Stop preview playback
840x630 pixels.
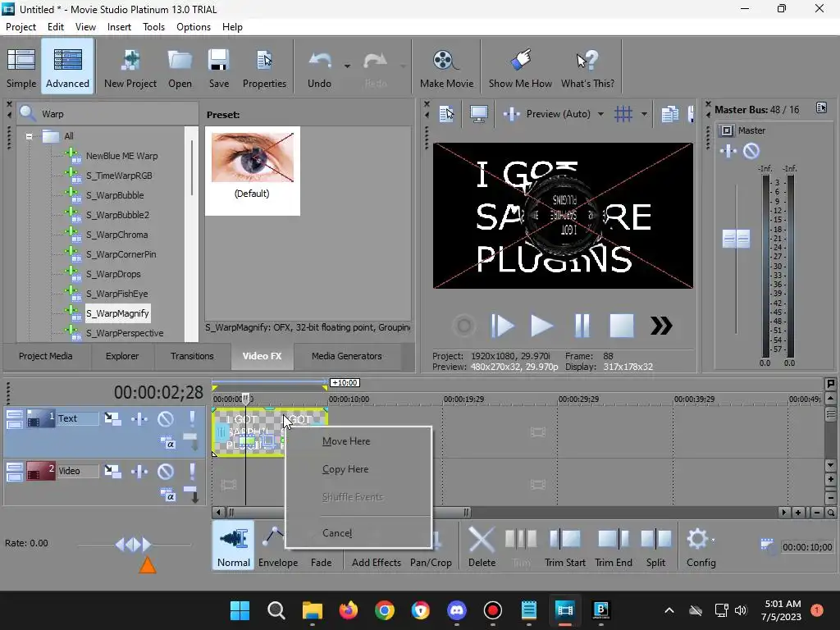tap(622, 326)
